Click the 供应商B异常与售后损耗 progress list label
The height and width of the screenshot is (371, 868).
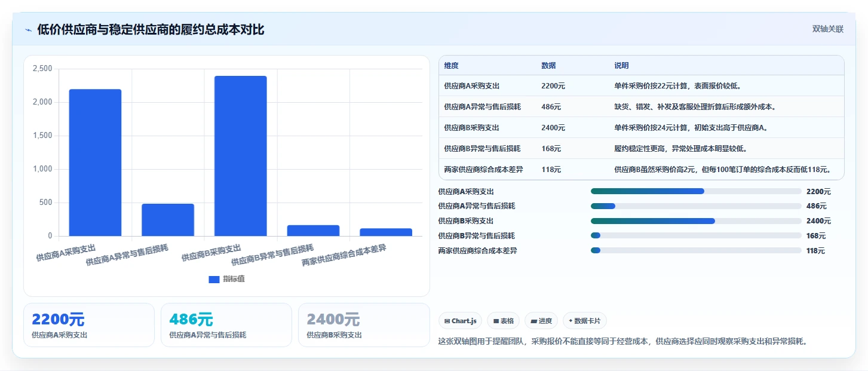(476, 236)
